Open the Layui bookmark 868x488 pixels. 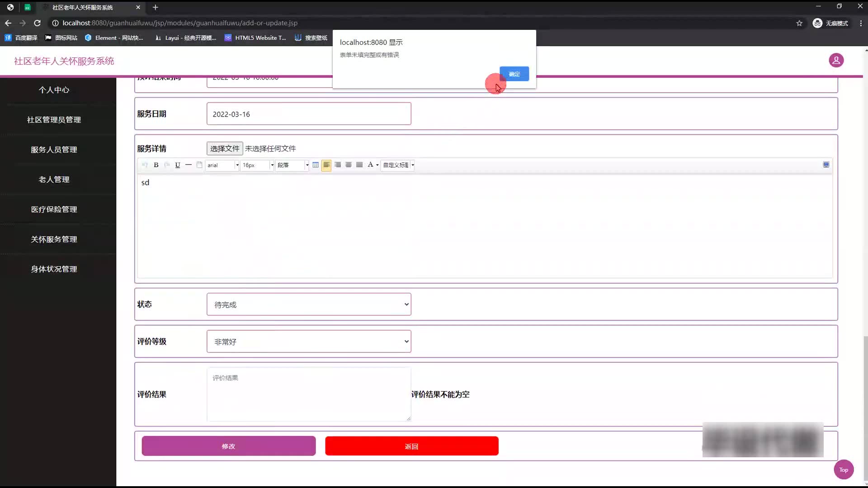(x=185, y=38)
